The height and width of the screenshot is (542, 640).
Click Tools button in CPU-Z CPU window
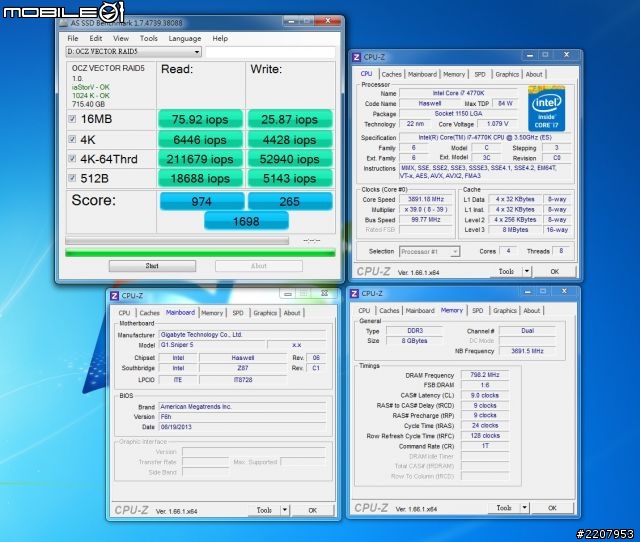tap(506, 271)
